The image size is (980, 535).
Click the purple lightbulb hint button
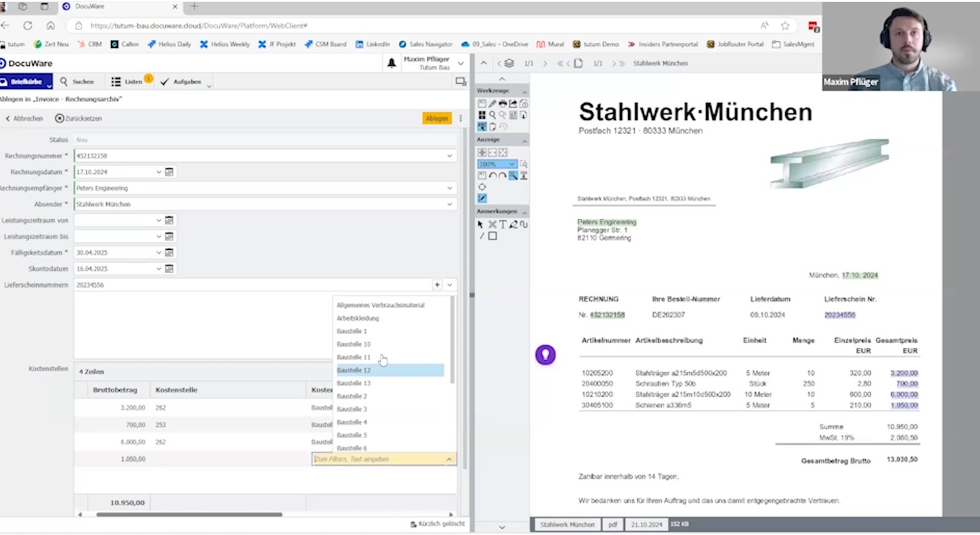point(545,355)
